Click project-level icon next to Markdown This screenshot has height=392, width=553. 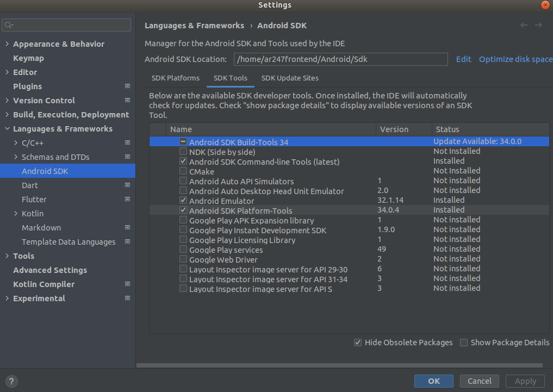(x=128, y=227)
